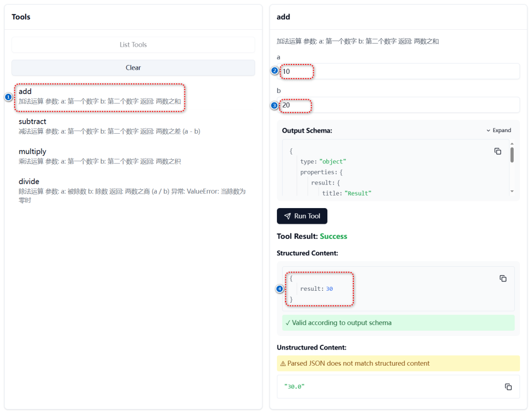Click the Output Schema scrollbar thumb
Viewport: 532px width, 413px height.
(512, 155)
